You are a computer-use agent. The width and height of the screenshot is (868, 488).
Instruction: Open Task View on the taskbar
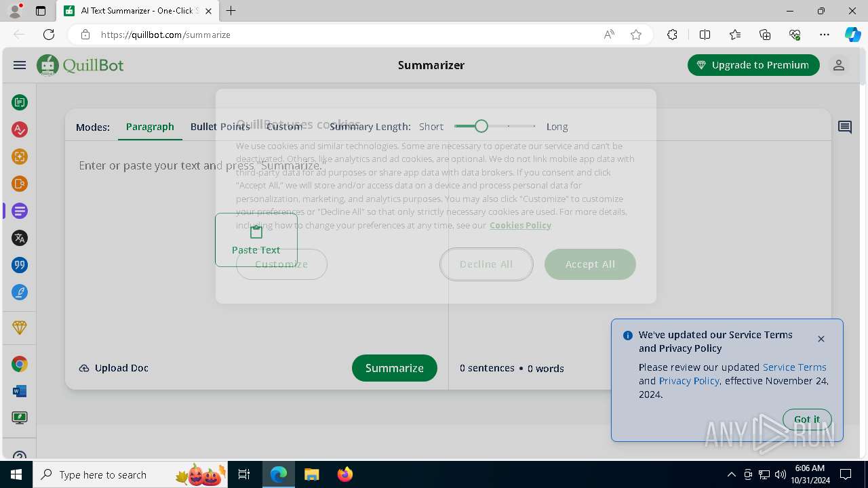(x=244, y=474)
